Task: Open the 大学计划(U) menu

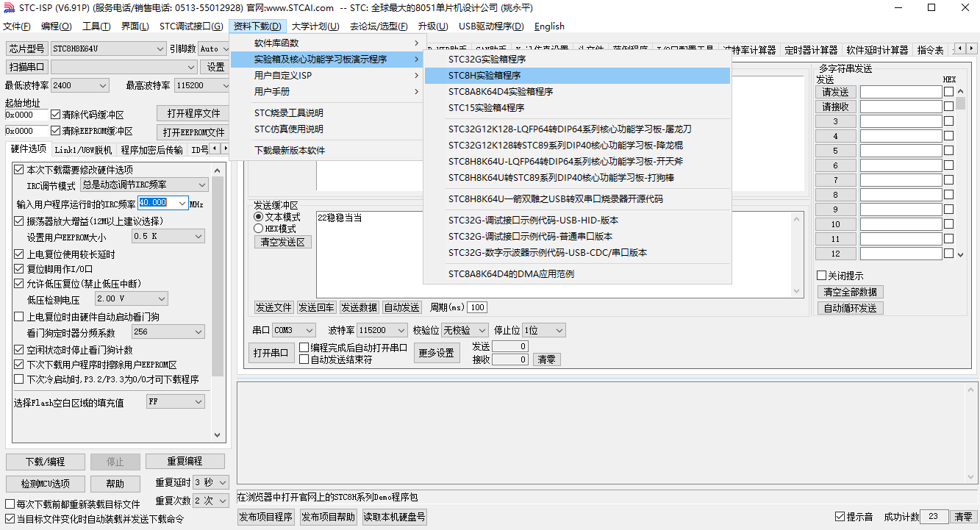Action: pyautogui.click(x=315, y=26)
